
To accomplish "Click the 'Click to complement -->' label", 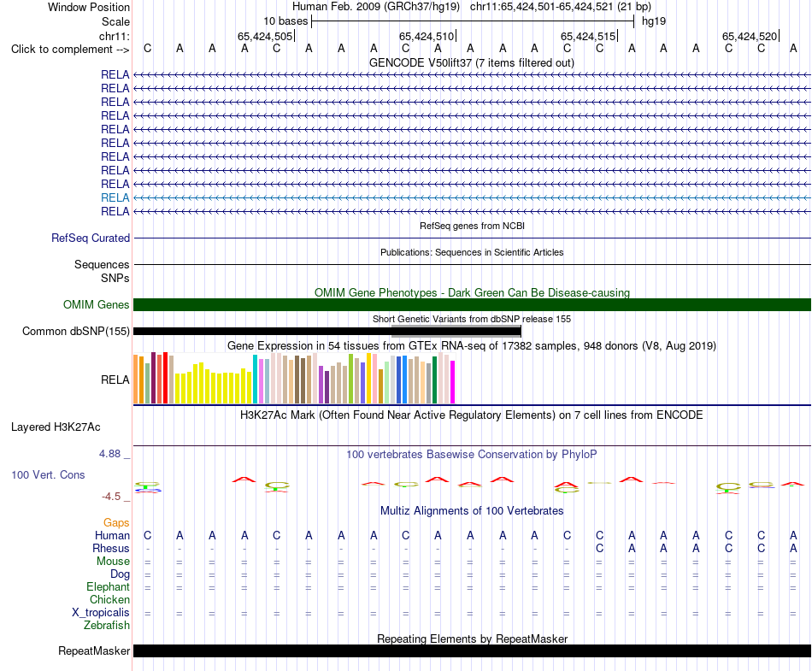I will (x=70, y=50).
